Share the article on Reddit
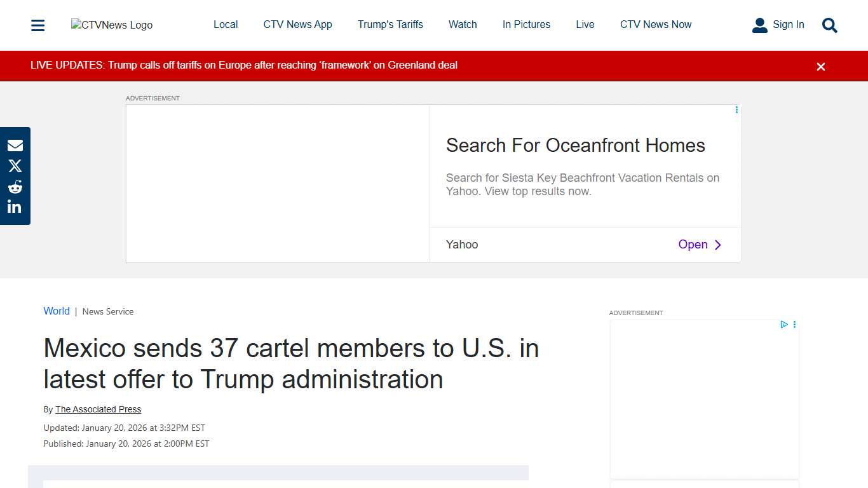Image resolution: width=868 pixels, height=488 pixels. click(x=15, y=186)
